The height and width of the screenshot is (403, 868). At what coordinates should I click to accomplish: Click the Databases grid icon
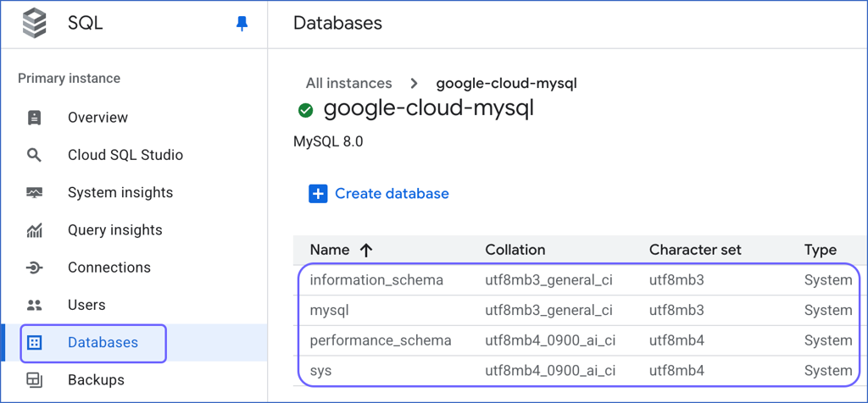pyautogui.click(x=34, y=343)
